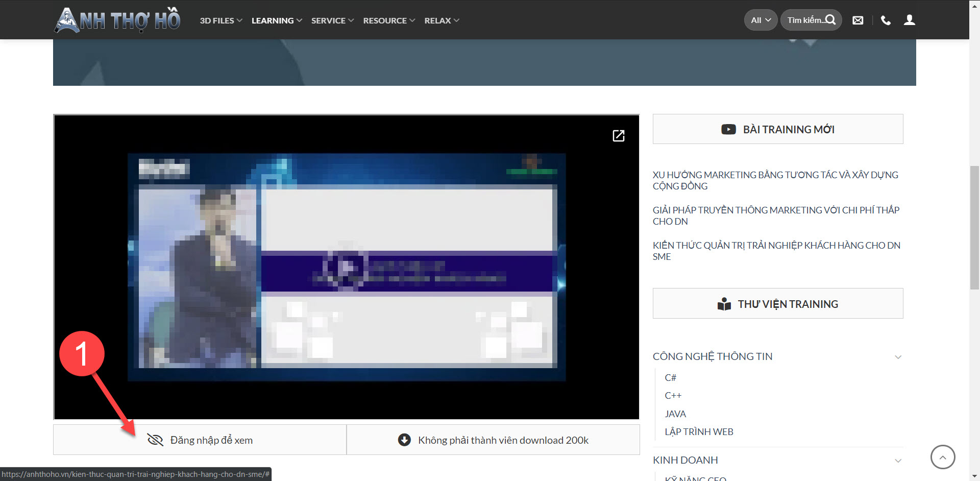This screenshot has width=980, height=481.
Task: Open video in external window icon
Action: coord(618,135)
